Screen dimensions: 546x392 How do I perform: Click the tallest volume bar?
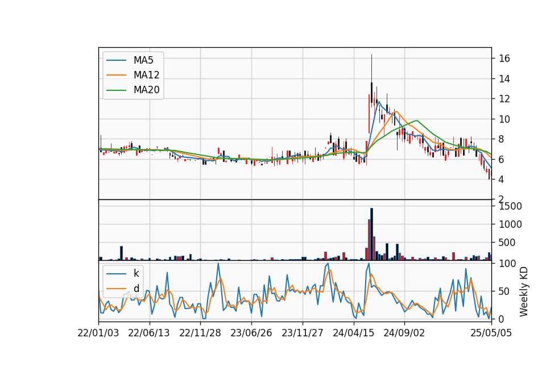tap(371, 234)
